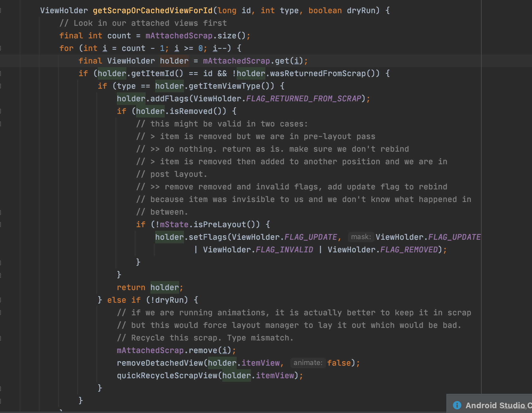Click the FLAG_RETURNED_FROM_SCRAP constant

click(304, 99)
